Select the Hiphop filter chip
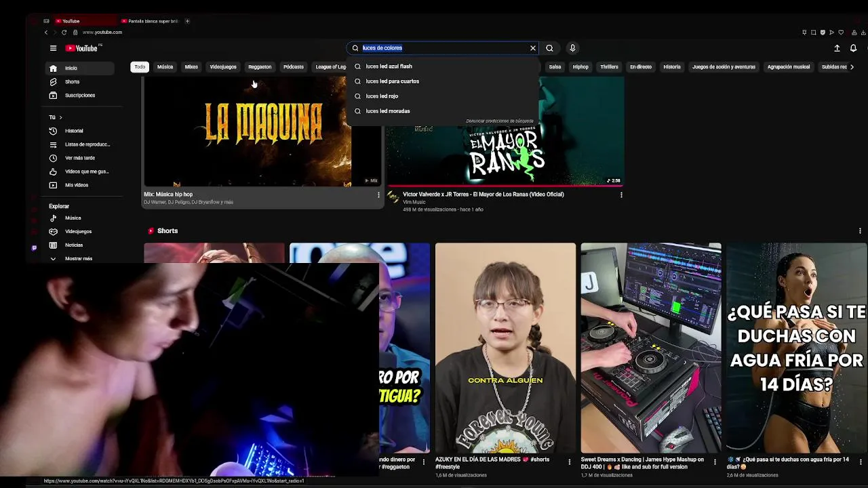Screen dimensions: 868x488 580,67
